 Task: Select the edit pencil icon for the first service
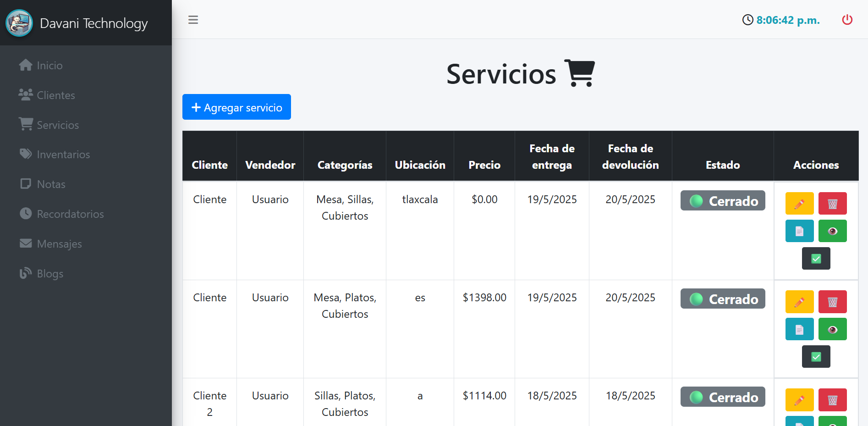799,203
